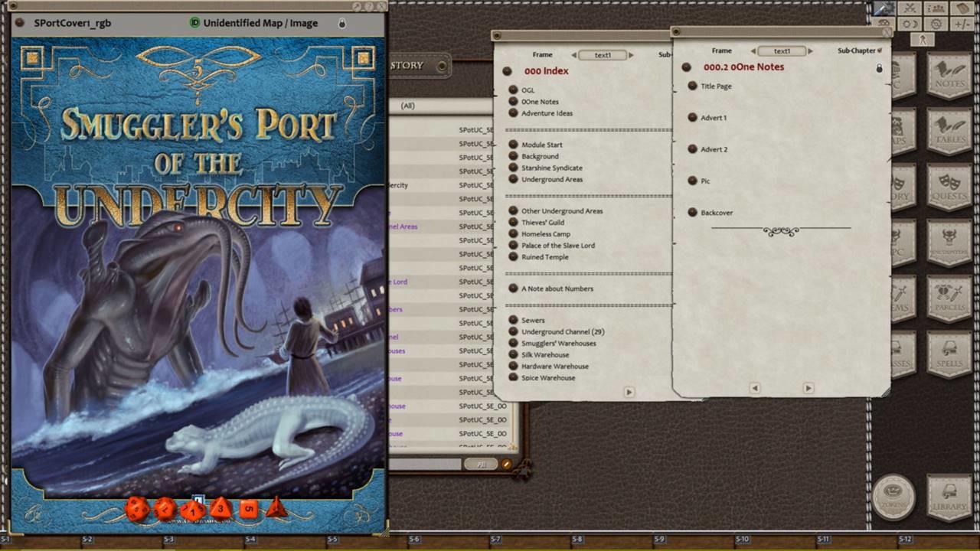Open the Tables panel
Screen dimensions: 980x551
(x=949, y=134)
